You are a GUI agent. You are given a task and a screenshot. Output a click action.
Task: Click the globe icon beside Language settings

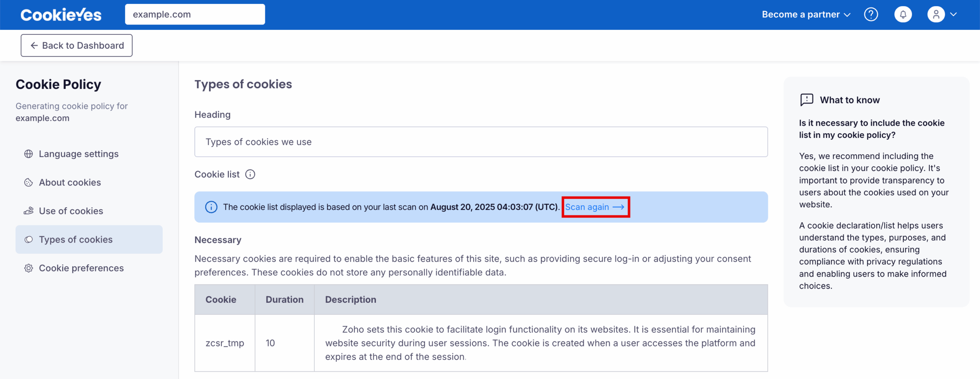pos(29,154)
